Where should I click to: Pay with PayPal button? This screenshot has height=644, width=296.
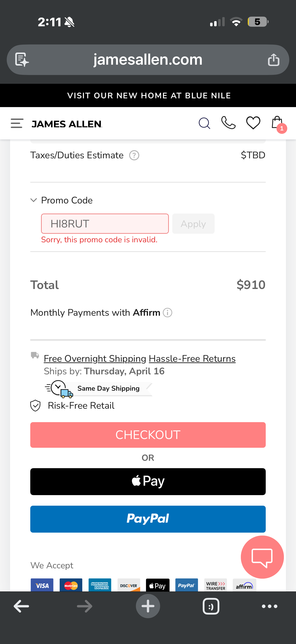pyautogui.click(x=148, y=519)
